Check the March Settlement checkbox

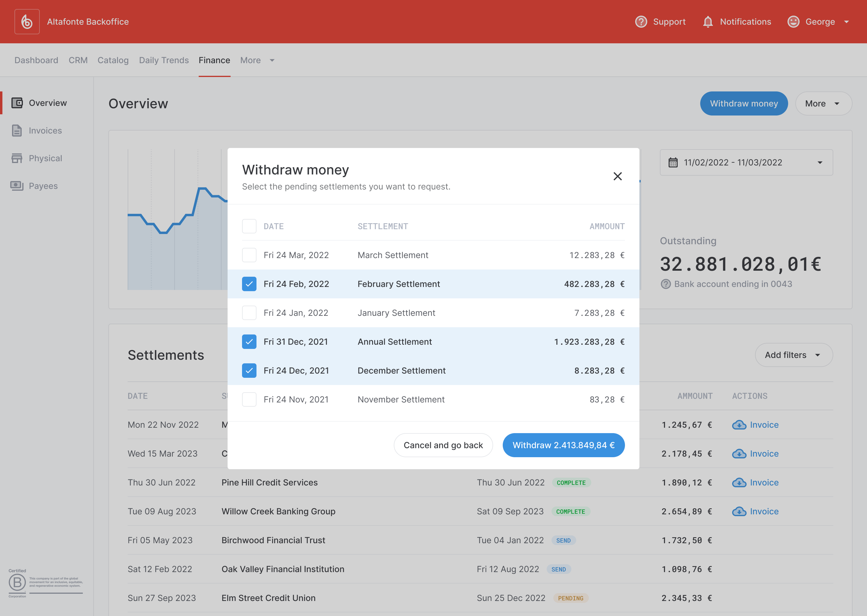pos(249,255)
